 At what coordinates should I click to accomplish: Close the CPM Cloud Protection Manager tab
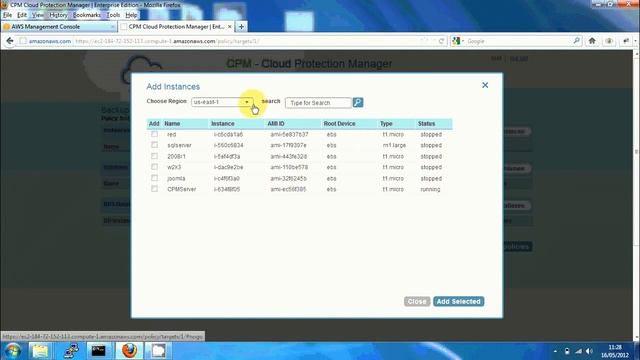pyautogui.click(x=229, y=27)
